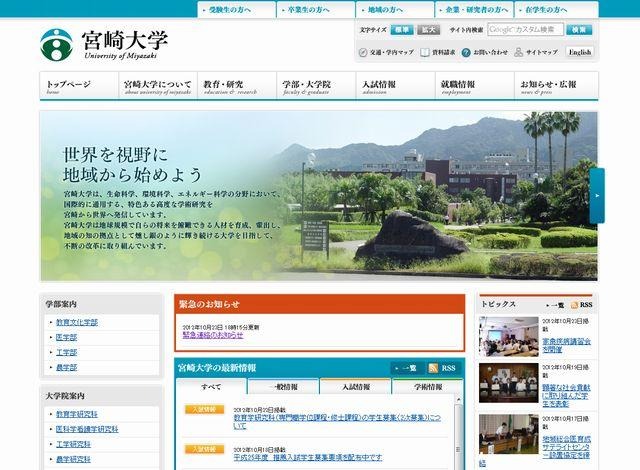Set text size to 拡大
This screenshot has height=470, width=640.
pos(429,30)
